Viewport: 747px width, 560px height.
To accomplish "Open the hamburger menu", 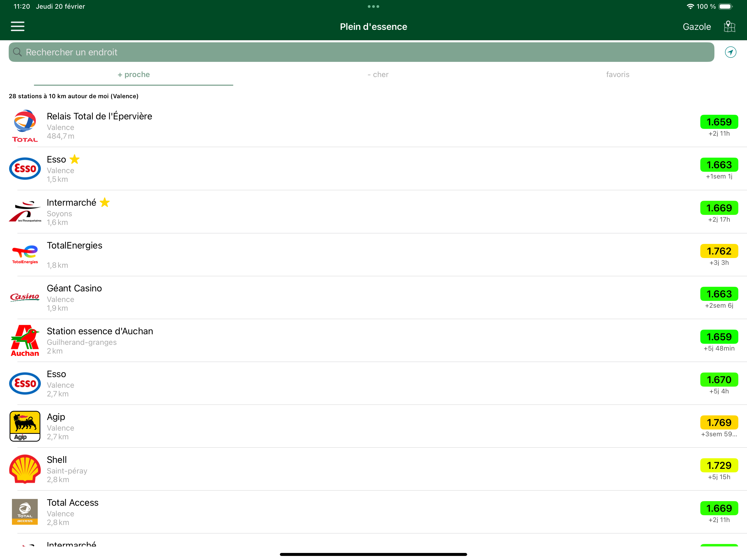I will [18, 26].
